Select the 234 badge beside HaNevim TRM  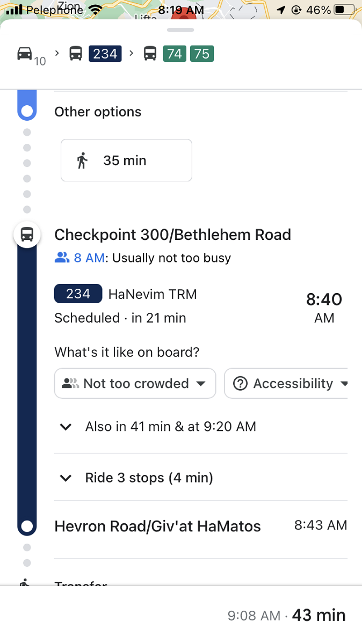77,294
